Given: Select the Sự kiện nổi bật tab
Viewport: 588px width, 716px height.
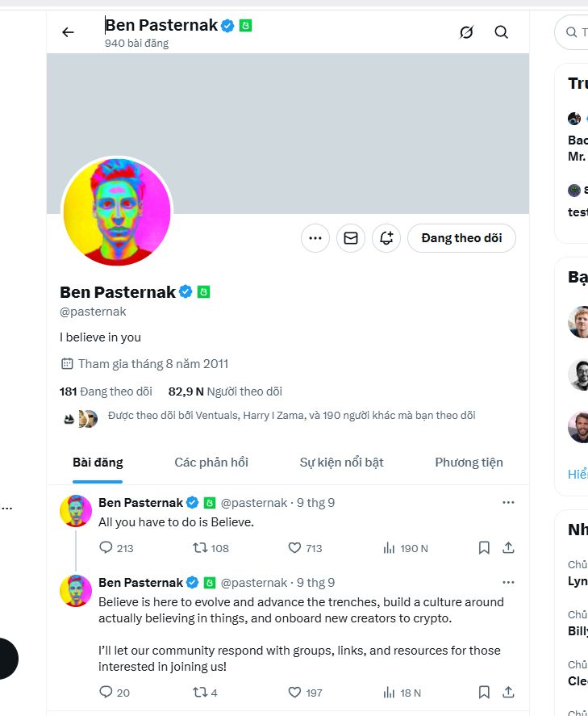Looking at the screenshot, I should coord(341,463).
